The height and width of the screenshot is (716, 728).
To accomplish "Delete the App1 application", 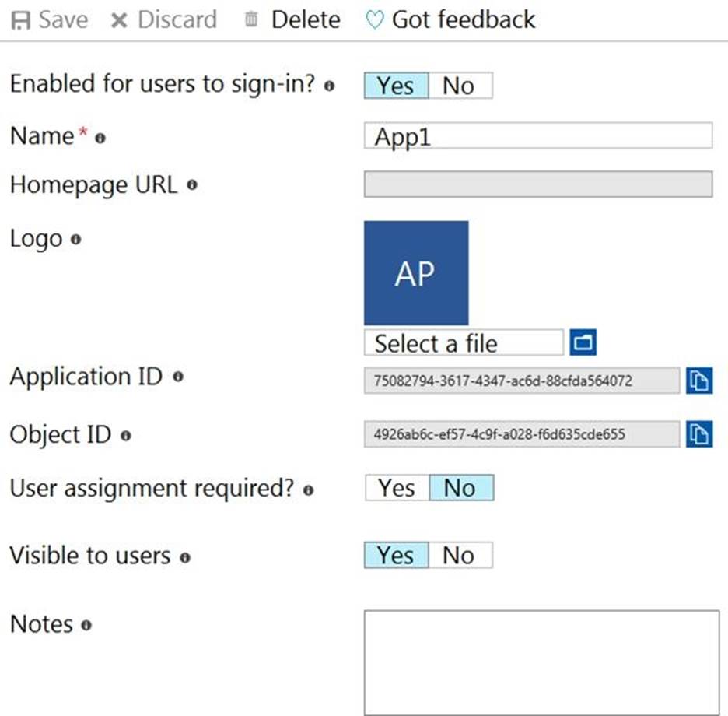I will (292, 19).
